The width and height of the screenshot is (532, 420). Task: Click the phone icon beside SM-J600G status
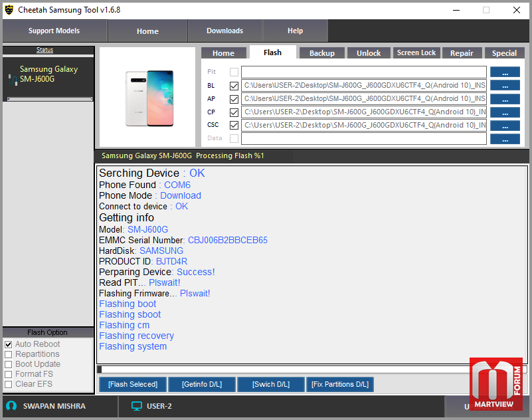pyautogui.click(x=13, y=79)
